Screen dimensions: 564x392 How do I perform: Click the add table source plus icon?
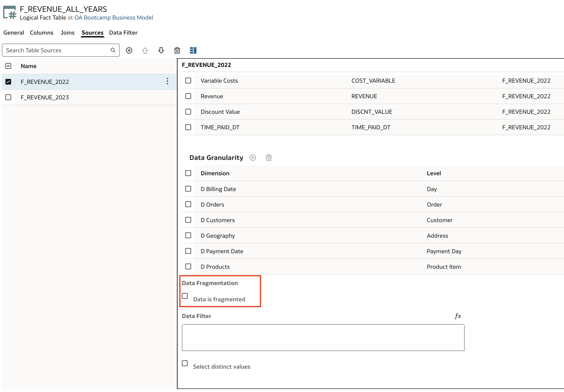pos(129,50)
